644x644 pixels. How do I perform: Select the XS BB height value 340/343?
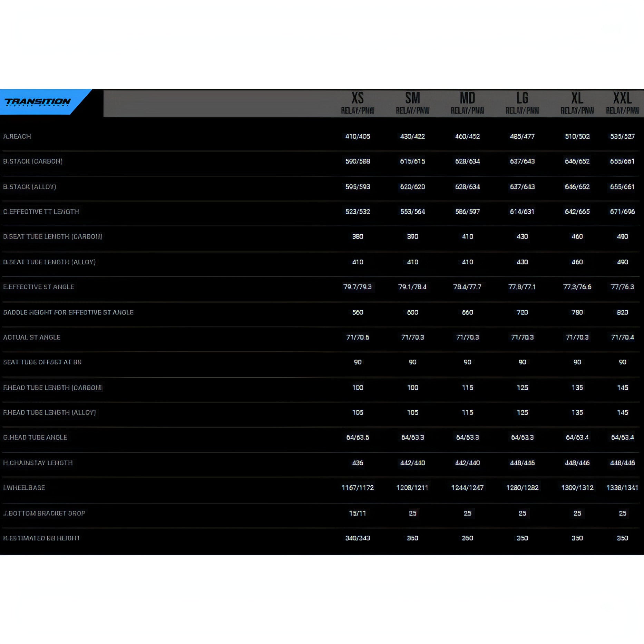coord(358,538)
